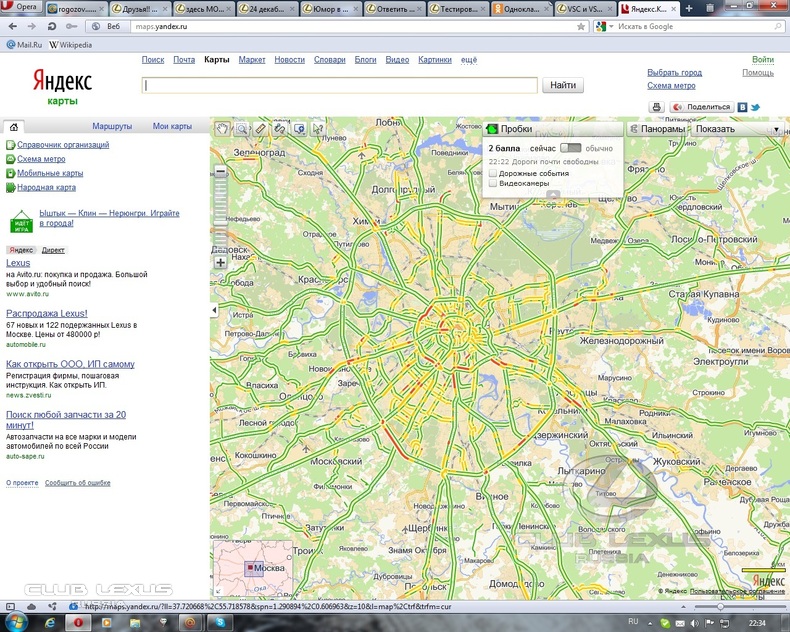Switch to the 'VSC и VS...' browser tab
The width and height of the screenshot is (790, 632).
click(584, 9)
